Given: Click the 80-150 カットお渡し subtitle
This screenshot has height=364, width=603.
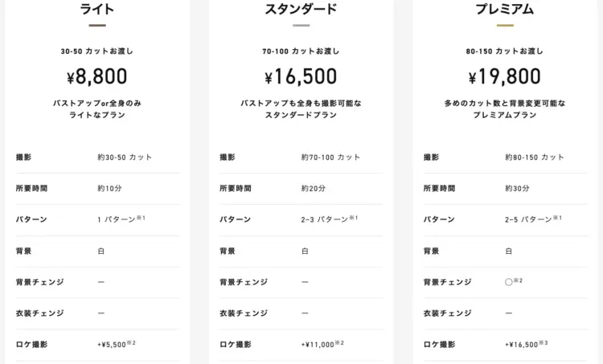Looking at the screenshot, I should pyautogui.click(x=505, y=51).
